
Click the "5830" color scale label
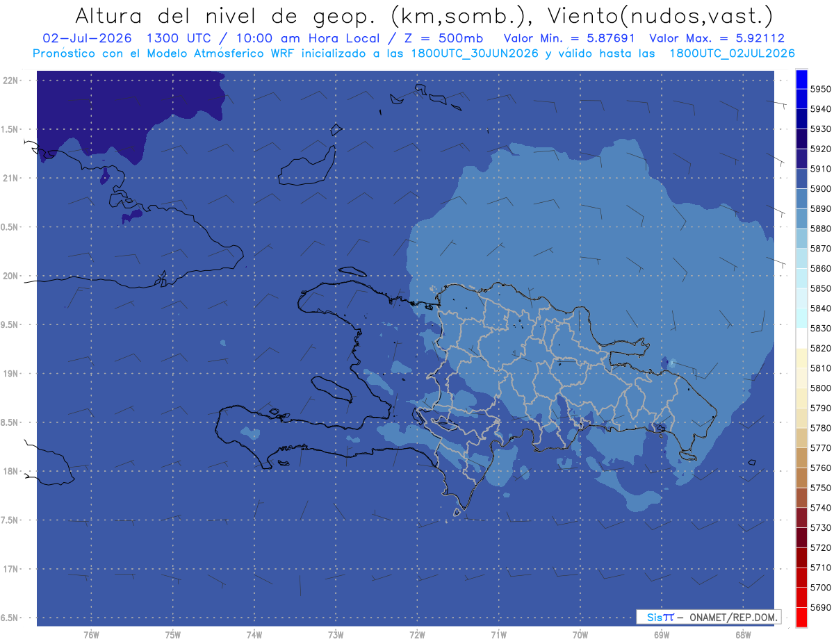(x=820, y=328)
